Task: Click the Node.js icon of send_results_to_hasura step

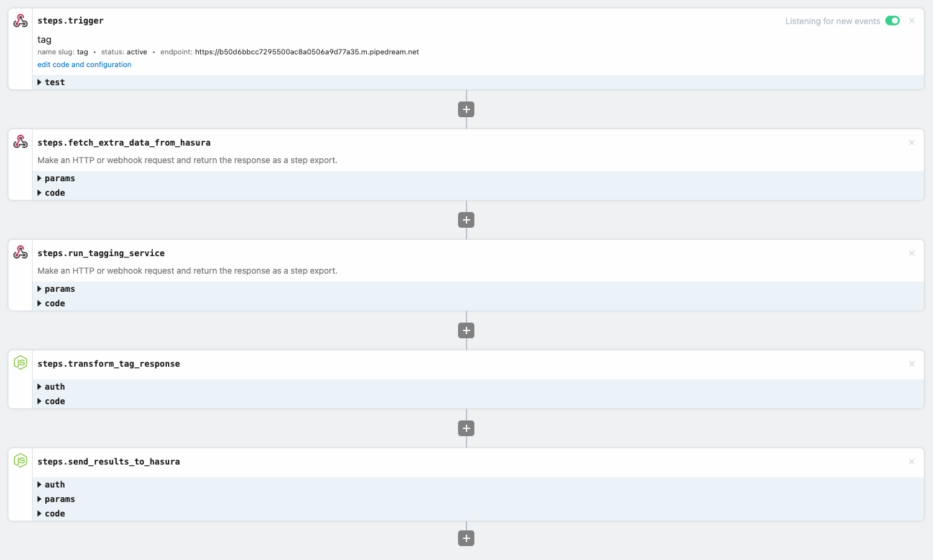Action: click(21, 460)
